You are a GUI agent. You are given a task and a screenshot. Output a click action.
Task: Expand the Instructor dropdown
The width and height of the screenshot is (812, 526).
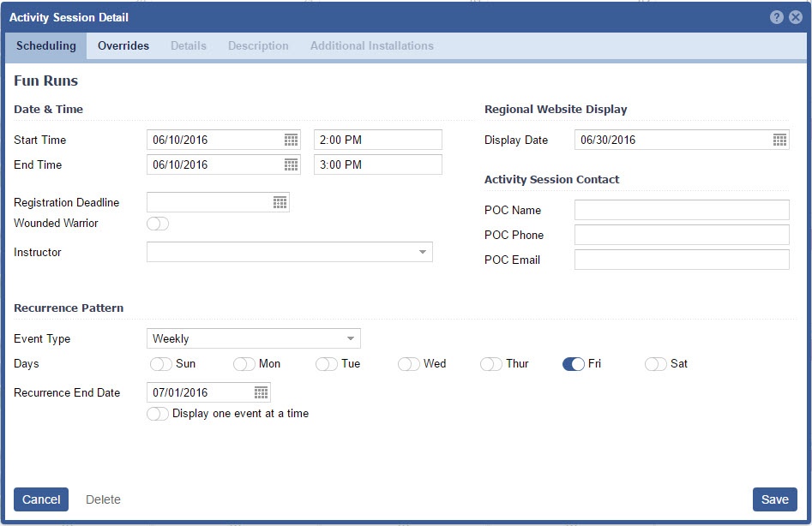(423, 252)
